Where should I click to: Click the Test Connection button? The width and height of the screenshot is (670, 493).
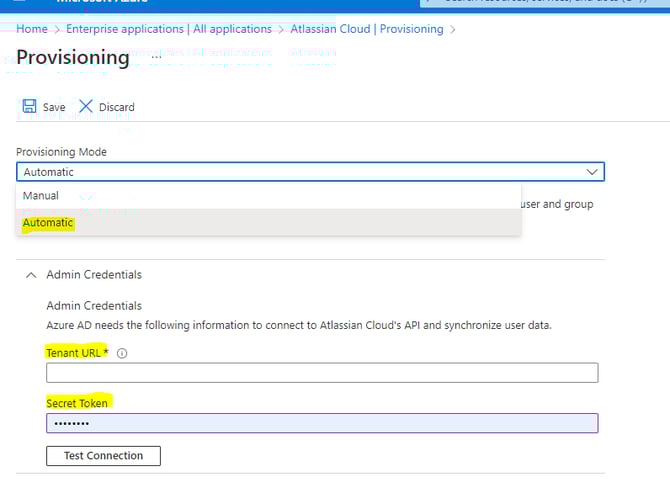pyautogui.click(x=103, y=456)
